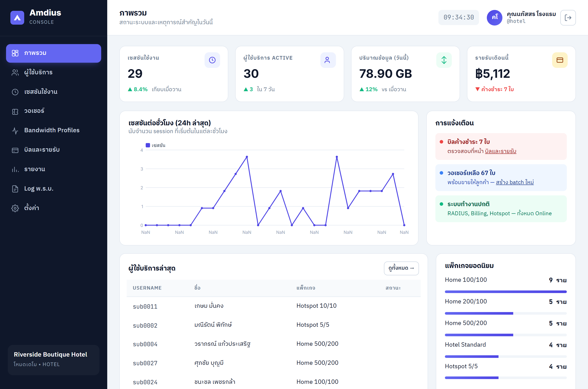Click the person icon on Active card
Image resolution: width=588 pixels, height=389 pixels.
point(328,60)
